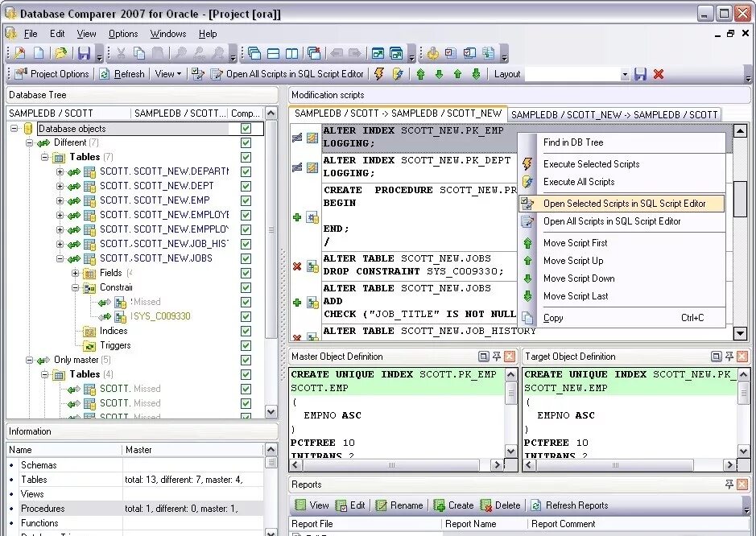Click the Cut scissors toolbar icon

pos(121,53)
